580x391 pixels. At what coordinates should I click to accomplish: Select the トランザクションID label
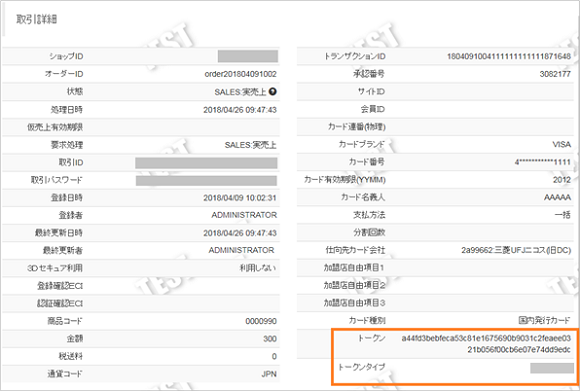355,56
